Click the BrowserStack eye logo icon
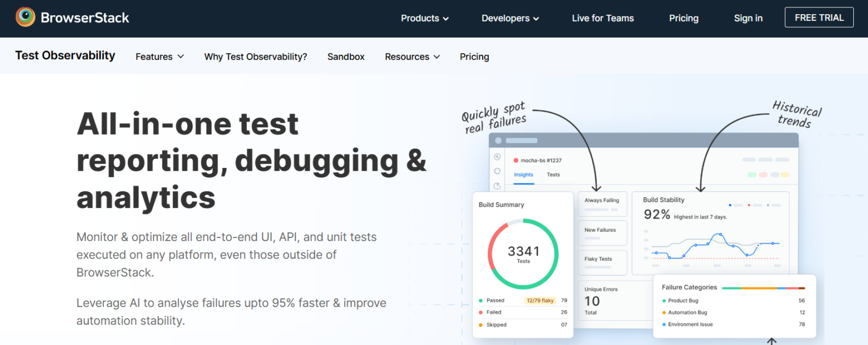The height and width of the screenshot is (345, 868). (25, 18)
